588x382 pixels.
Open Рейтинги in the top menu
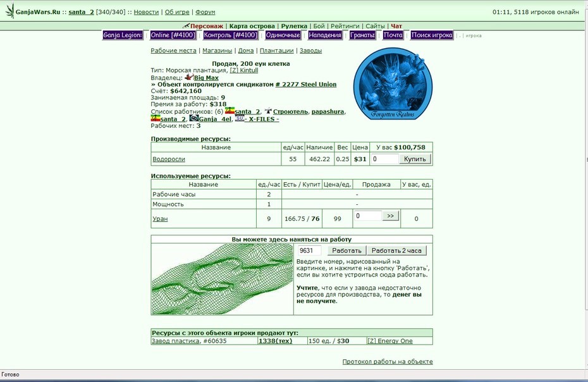(x=345, y=26)
